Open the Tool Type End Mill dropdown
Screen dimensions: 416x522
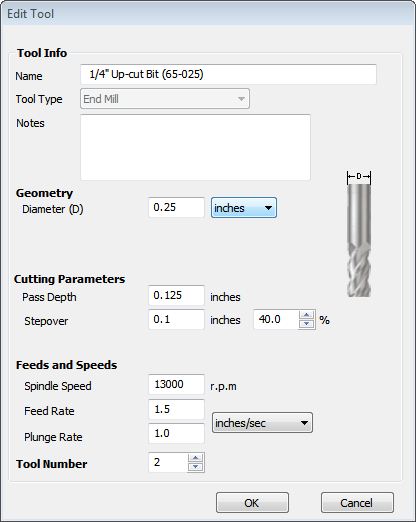165,99
